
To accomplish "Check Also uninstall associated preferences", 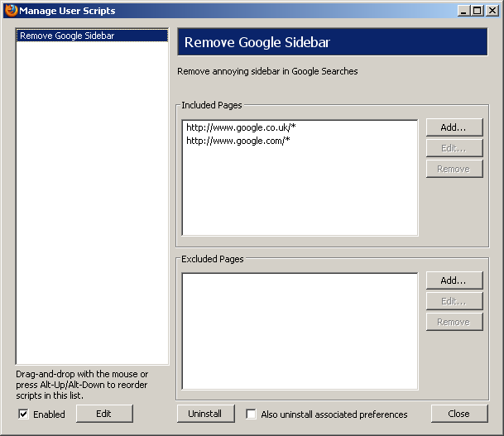I will click(x=252, y=414).
